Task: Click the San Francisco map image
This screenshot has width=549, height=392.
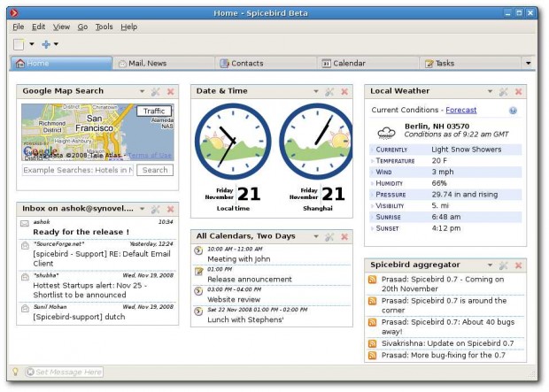Action: (x=97, y=132)
